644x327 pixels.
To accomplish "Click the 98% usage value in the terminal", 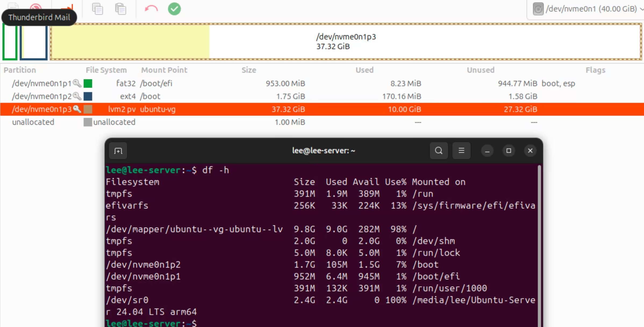I will click(x=398, y=229).
